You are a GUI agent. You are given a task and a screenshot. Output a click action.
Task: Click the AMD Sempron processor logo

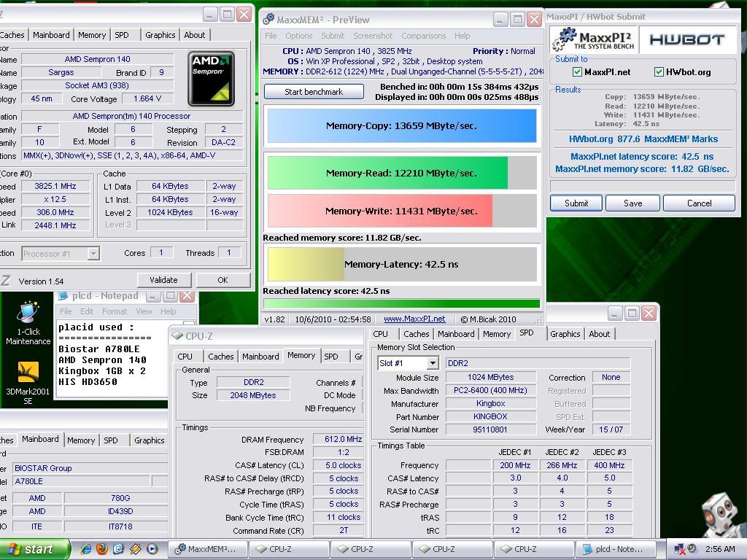pos(211,79)
